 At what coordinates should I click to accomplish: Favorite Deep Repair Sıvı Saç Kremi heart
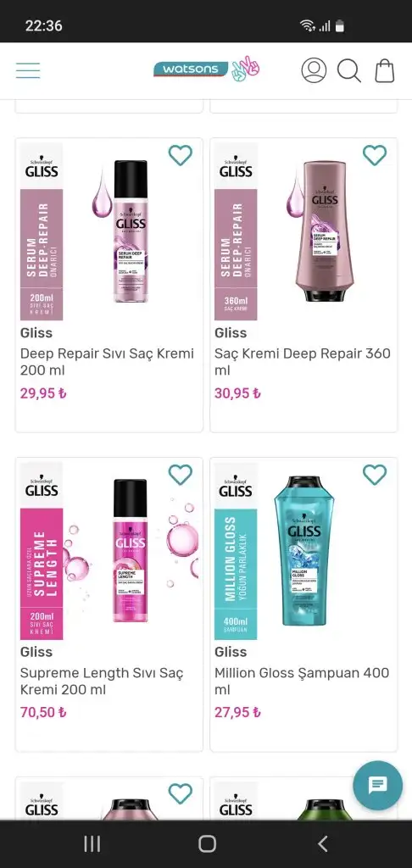(x=181, y=156)
